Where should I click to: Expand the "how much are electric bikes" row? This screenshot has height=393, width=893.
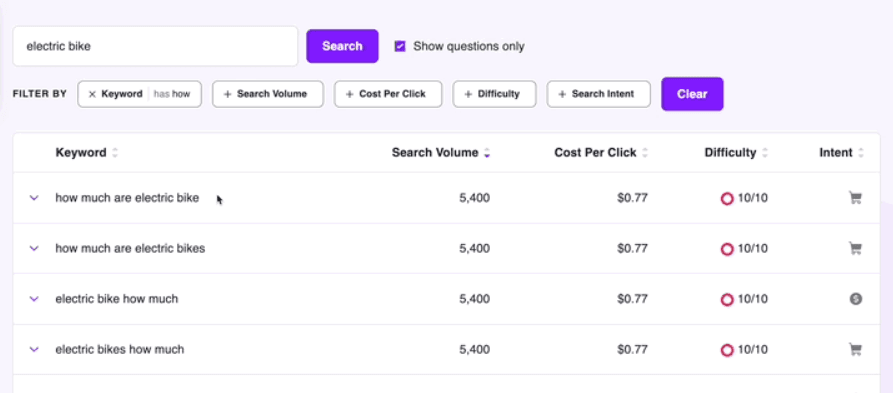pyautogui.click(x=34, y=248)
